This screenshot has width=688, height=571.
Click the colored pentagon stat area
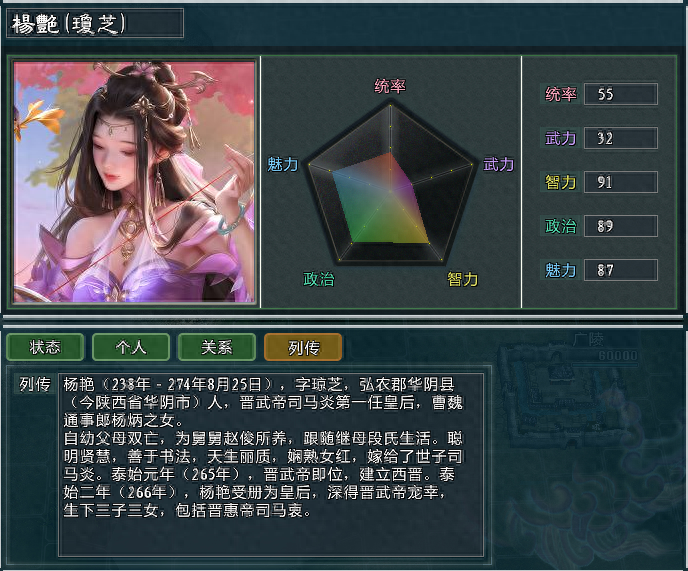382,202
